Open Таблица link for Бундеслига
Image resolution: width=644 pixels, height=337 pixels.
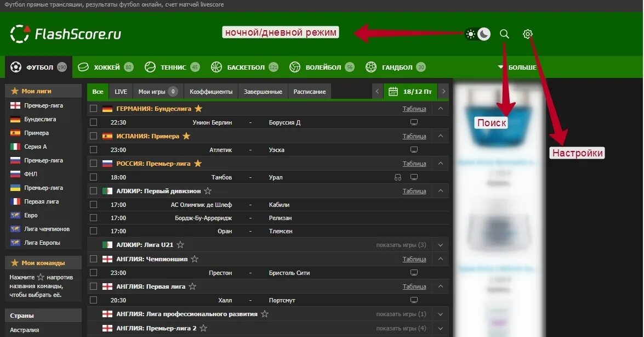[414, 109]
